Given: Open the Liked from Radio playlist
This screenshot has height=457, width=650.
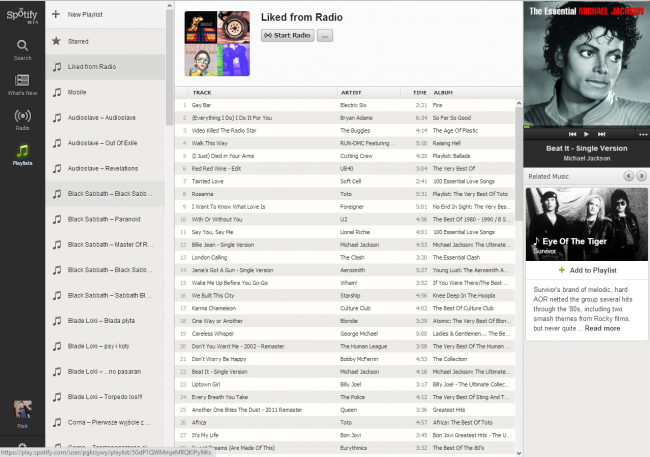Looking at the screenshot, I should pyautogui.click(x=105, y=66).
